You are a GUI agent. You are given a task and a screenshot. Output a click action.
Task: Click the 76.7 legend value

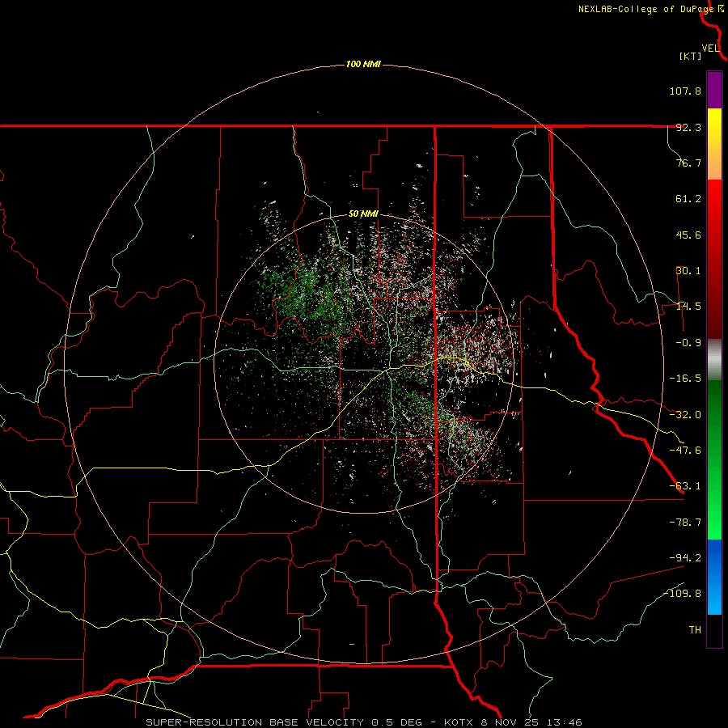point(688,163)
